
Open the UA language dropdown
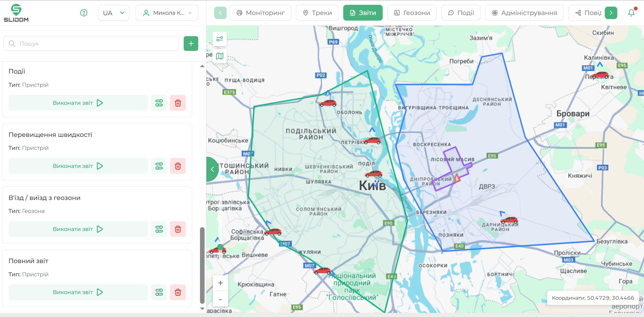113,13
